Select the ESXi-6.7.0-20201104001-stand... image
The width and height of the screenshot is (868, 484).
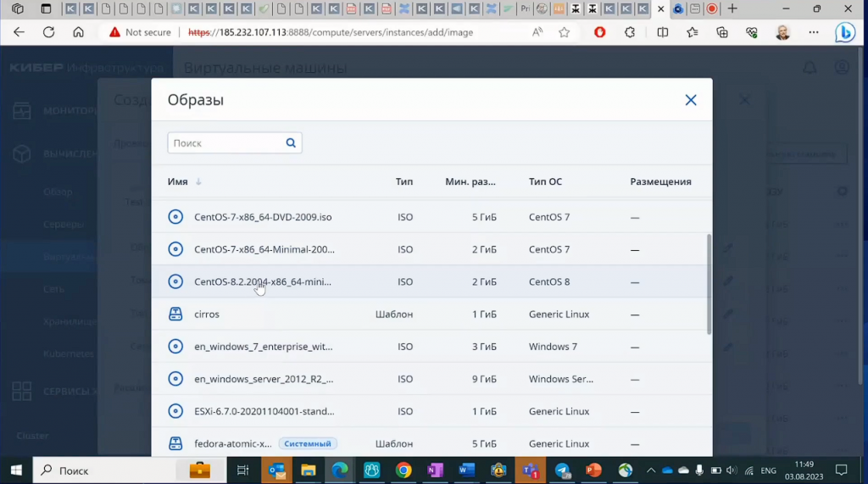coord(431,411)
